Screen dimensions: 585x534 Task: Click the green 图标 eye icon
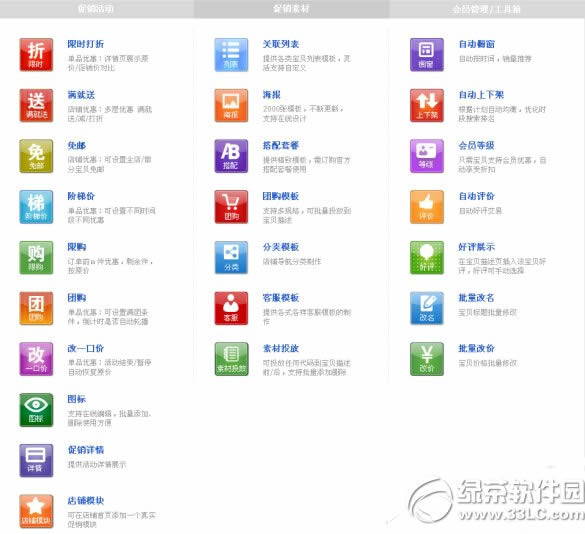36,410
